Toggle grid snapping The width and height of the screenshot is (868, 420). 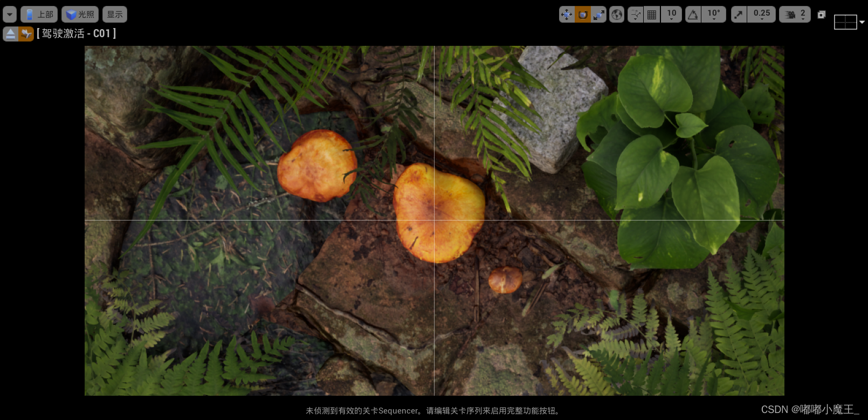(652, 15)
